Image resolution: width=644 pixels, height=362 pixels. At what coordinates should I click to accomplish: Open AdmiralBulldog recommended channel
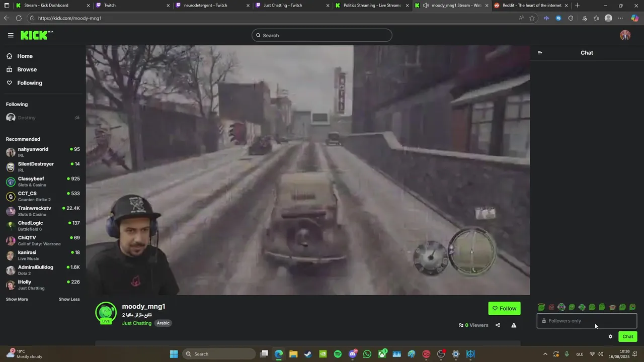coord(43,270)
